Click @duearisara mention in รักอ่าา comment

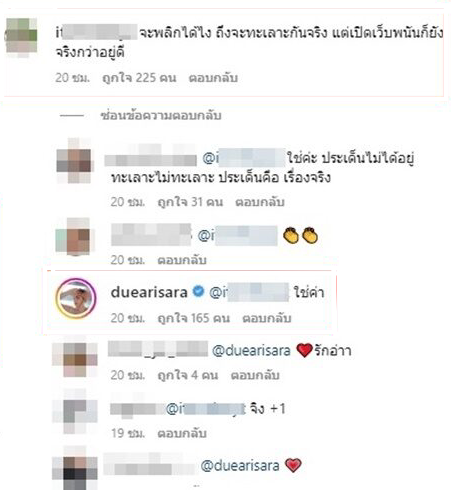tap(251, 351)
